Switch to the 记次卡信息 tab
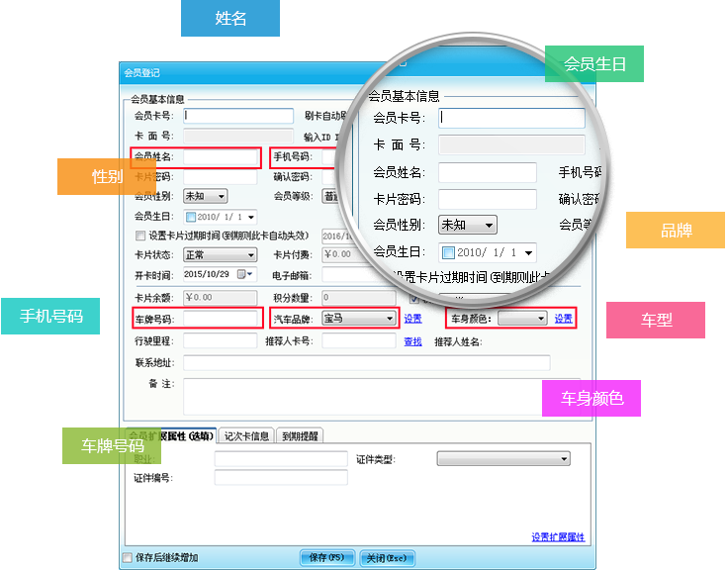Image resolution: width=728 pixels, height=570 pixels. tap(246, 435)
